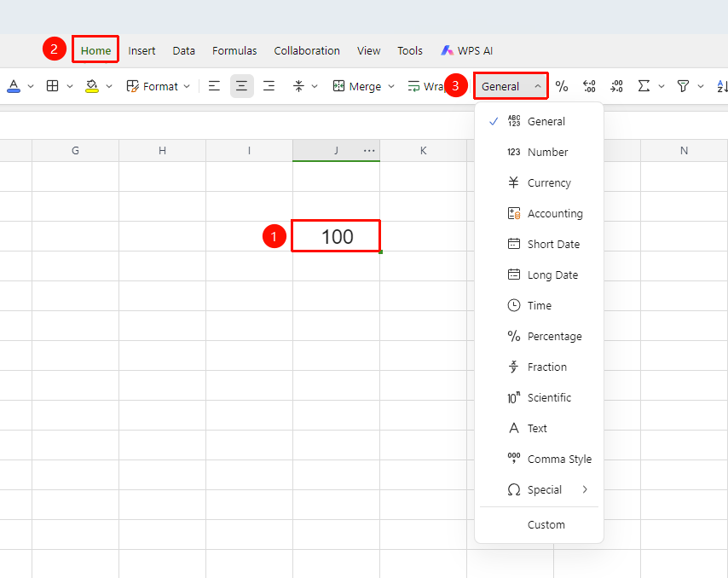
Task: Click the AutoSum sigma icon
Action: (x=644, y=86)
